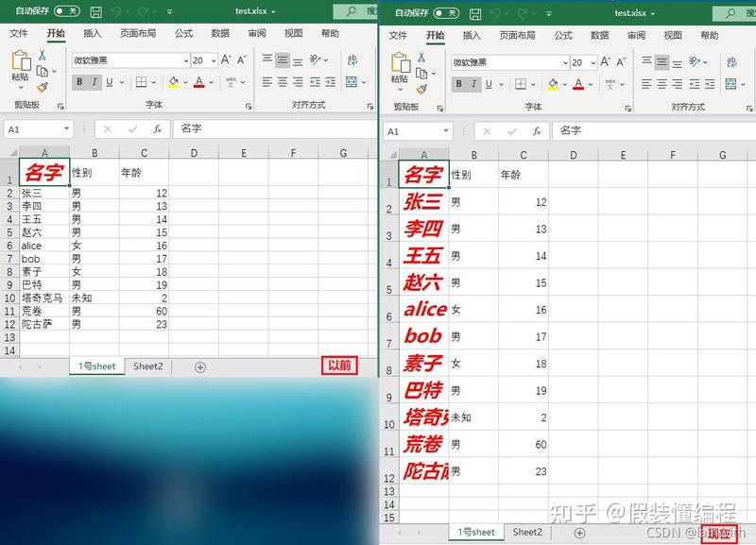The image size is (756, 545).
Task: Open 页面布局 tab in left window
Action: pos(138,33)
